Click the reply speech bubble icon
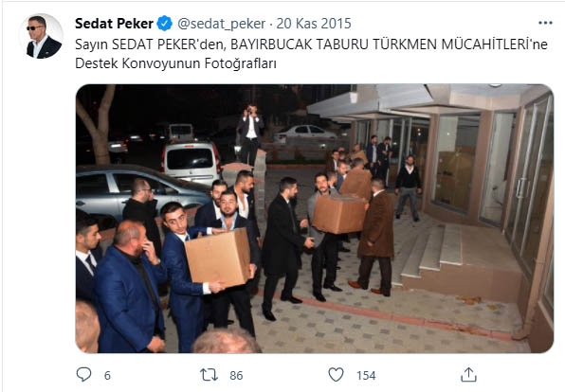 [84, 375]
